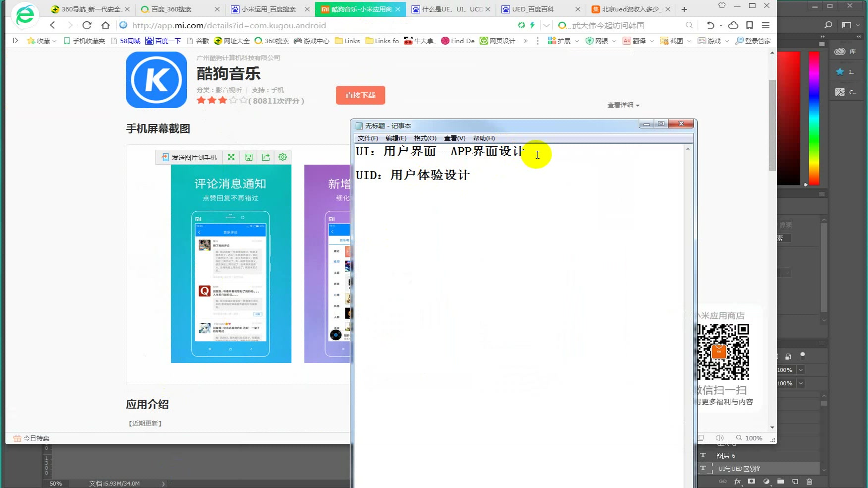Open 今日特卖 in browser status bar
The image size is (868, 488).
31,438
